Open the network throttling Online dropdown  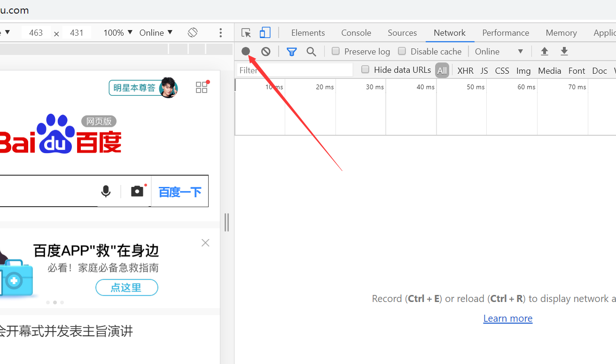click(499, 51)
